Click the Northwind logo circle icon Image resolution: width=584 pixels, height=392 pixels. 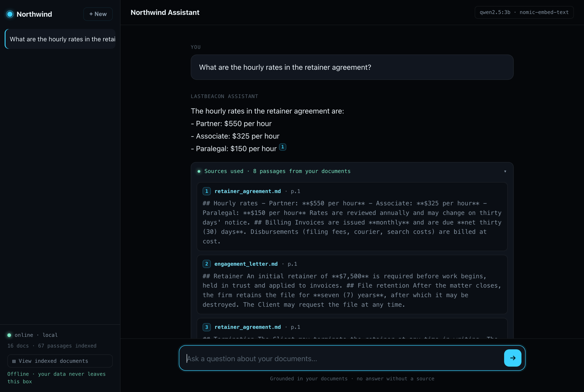pyautogui.click(x=10, y=14)
